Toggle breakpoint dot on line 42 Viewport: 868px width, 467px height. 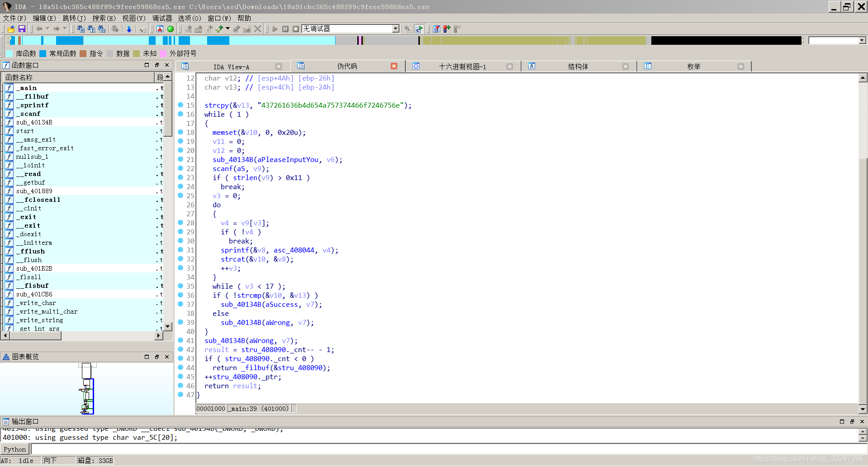tap(180, 349)
